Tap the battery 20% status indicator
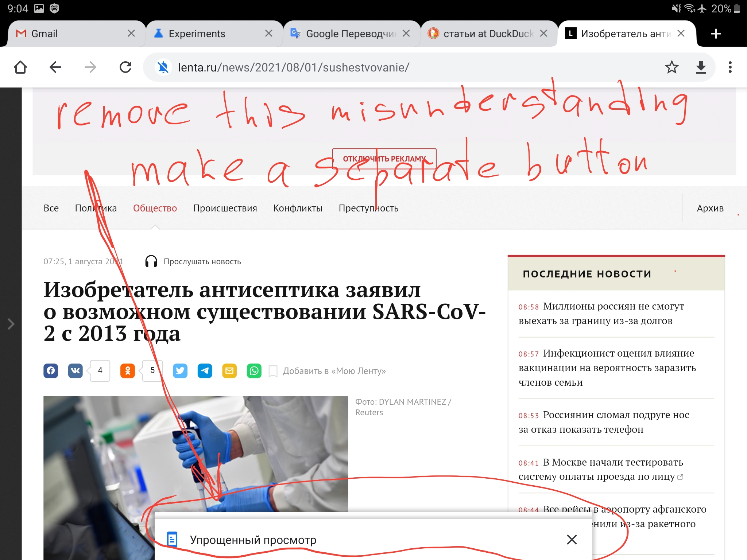The height and width of the screenshot is (560, 747). pyautogui.click(x=725, y=8)
